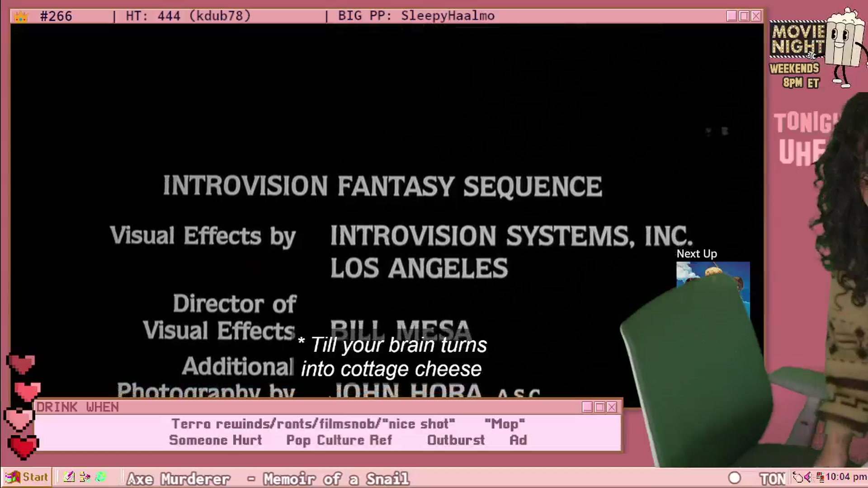The image size is (868, 488).
Task: Click the "Mop" drink rule
Action: click(505, 424)
